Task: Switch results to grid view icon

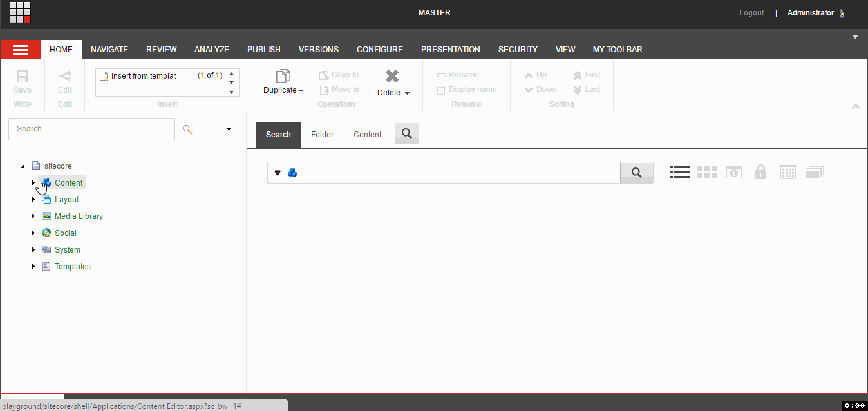Action: (x=707, y=172)
